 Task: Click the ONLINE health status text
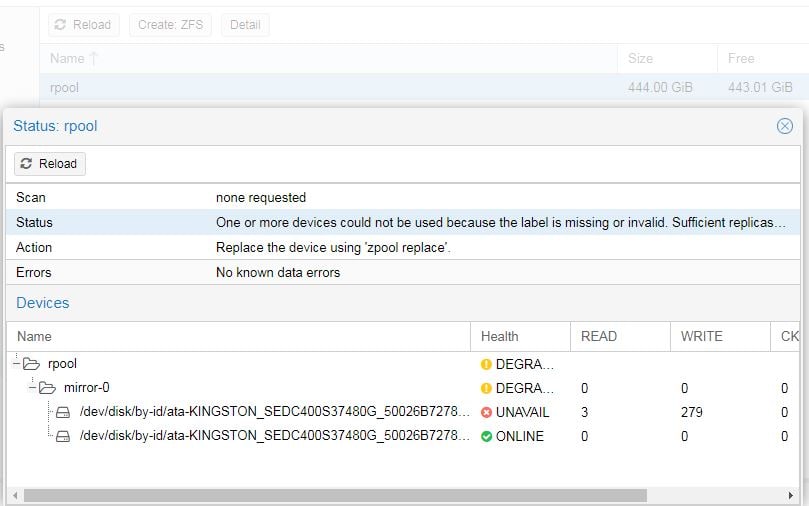click(x=520, y=436)
